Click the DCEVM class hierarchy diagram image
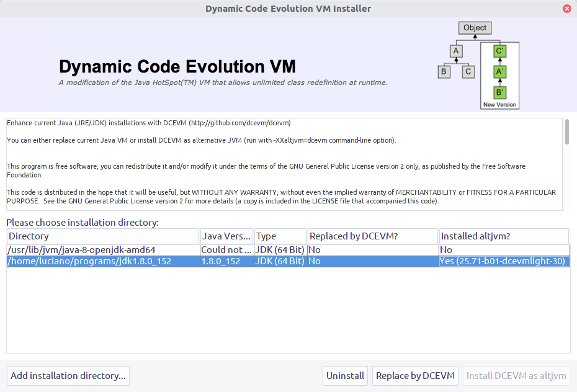This screenshot has height=392, width=577. (478, 65)
